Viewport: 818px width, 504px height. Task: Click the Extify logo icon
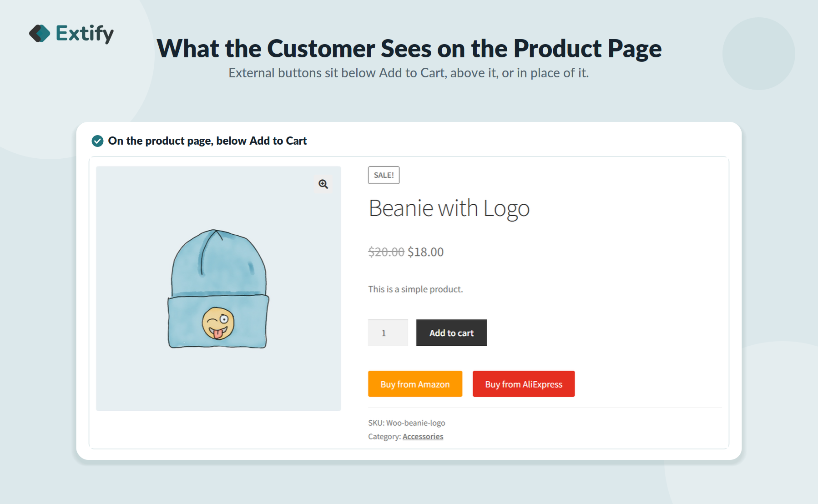[40, 33]
